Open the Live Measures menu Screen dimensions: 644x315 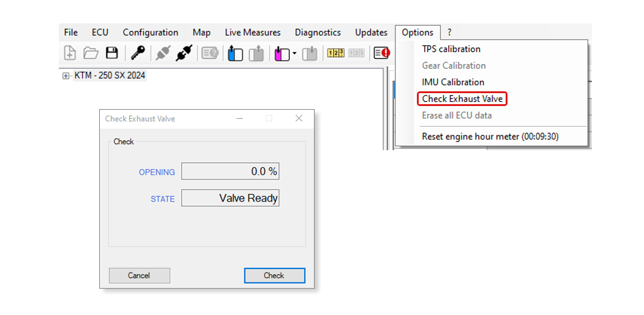252,32
